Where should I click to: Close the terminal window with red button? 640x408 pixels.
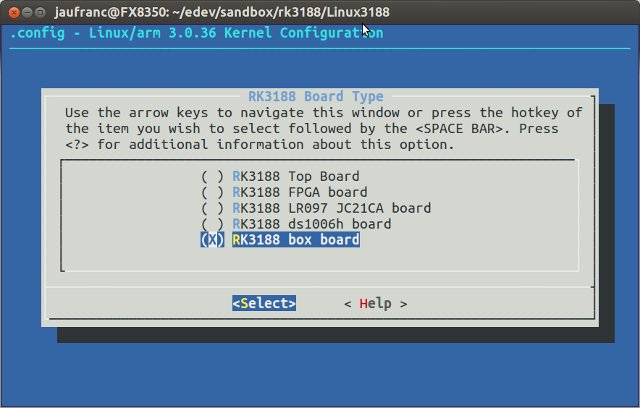14,12
